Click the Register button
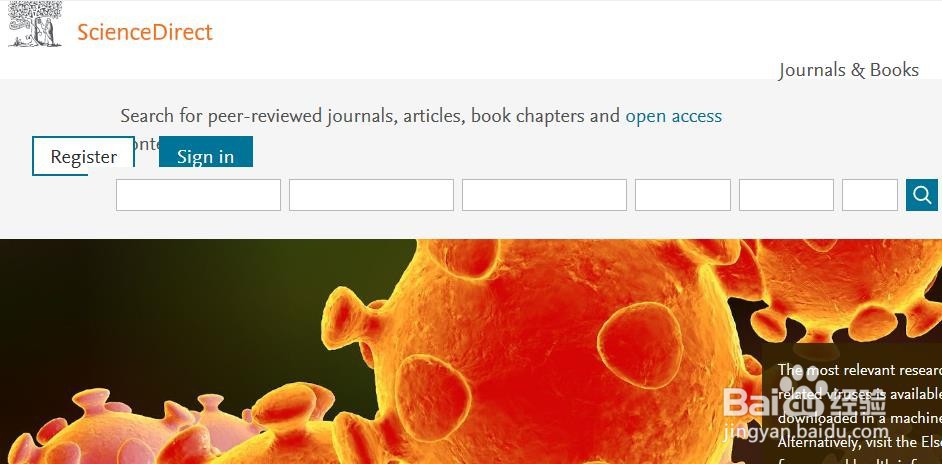Screen dimensions: 942x464 tap(84, 156)
